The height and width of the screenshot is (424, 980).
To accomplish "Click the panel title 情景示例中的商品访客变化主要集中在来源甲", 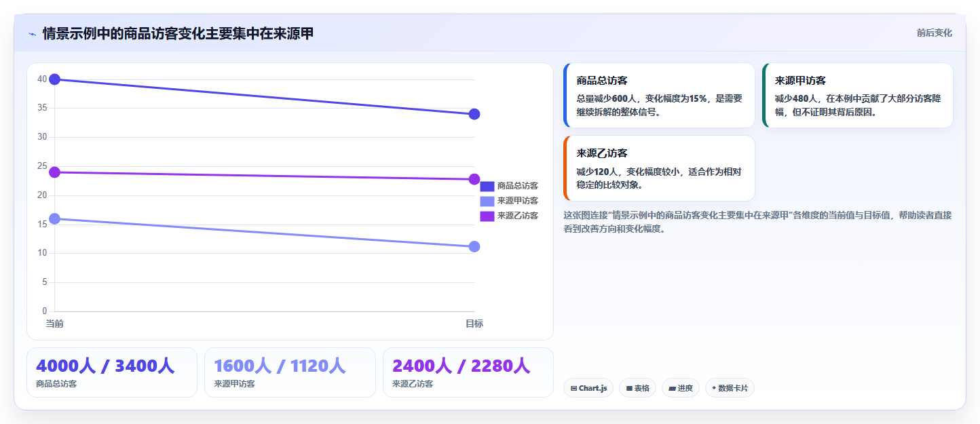I will pos(178,34).
